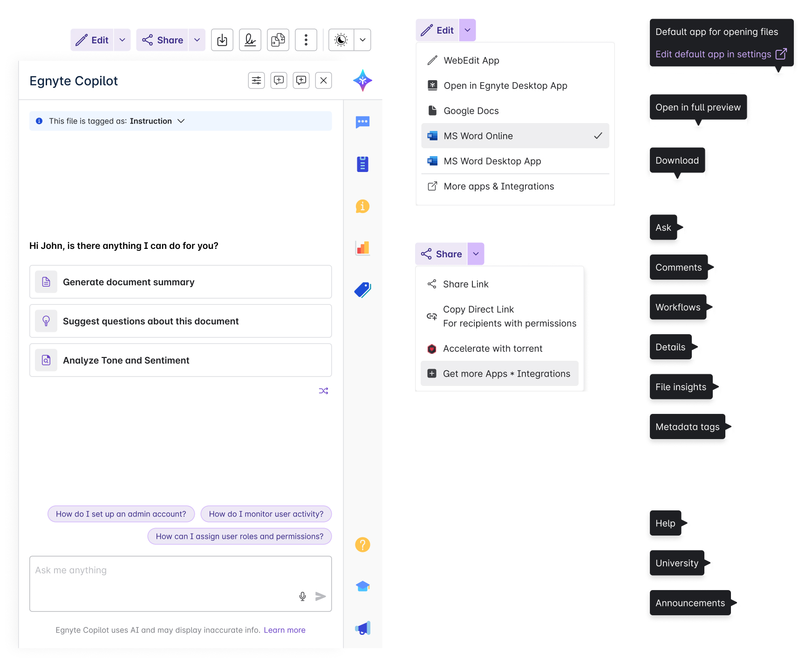Click the signature icon in the toolbar
This screenshot has height=667, width=812.
click(x=250, y=40)
